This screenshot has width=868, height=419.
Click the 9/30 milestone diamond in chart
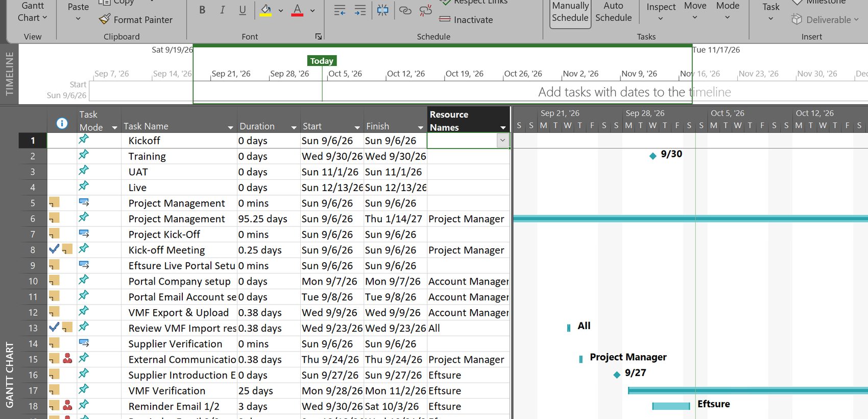point(653,156)
